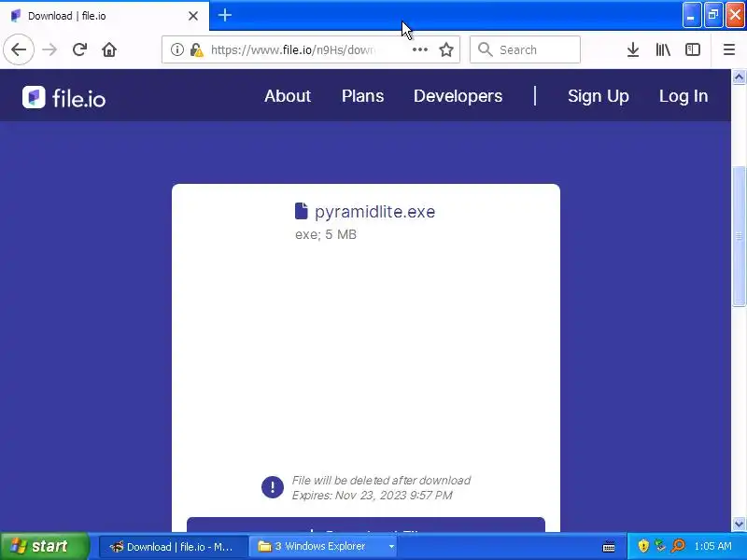The image size is (747, 560).
Task: Open the Library bookshelf icon
Action: coord(663,49)
